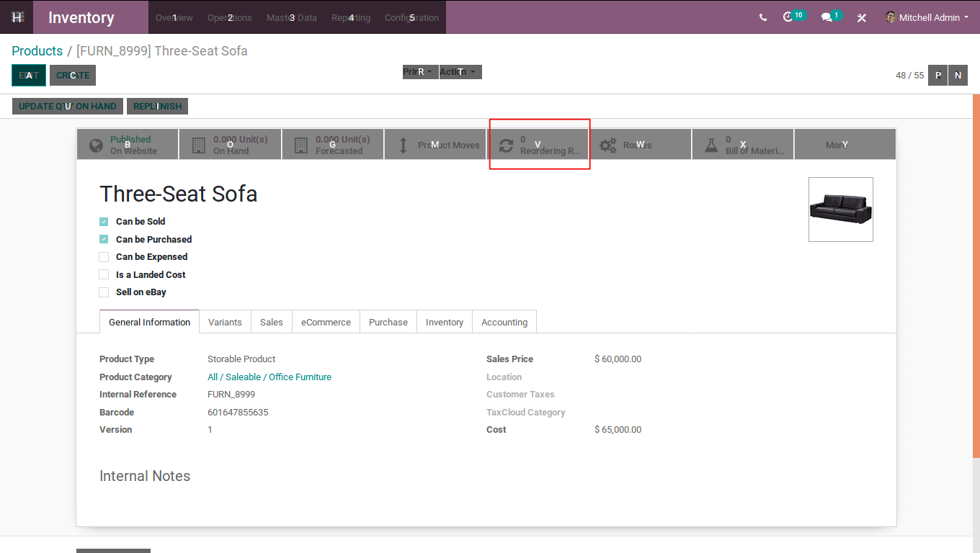This screenshot has width=980, height=553.
Task: Click the sales price $ 60,000.00
Action: tap(618, 359)
